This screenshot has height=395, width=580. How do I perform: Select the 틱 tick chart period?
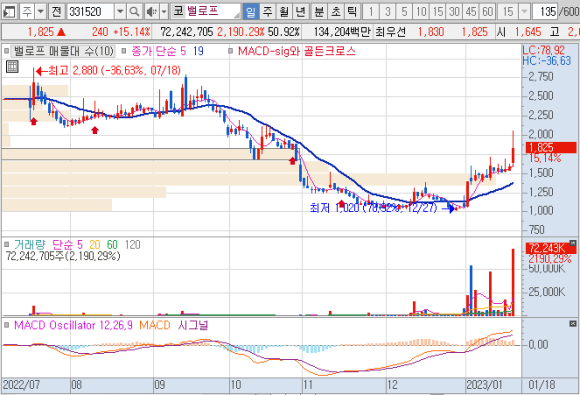(x=352, y=12)
